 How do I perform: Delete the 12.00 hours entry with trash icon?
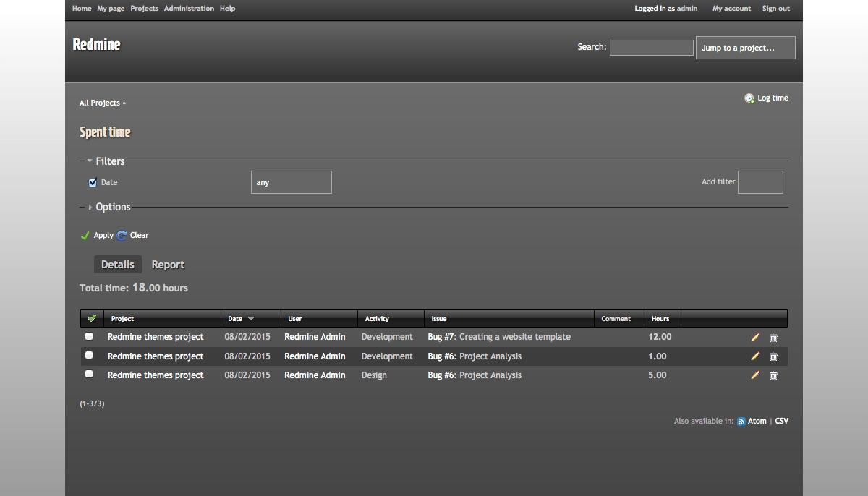pyautogui.click(x=773, y=338)
